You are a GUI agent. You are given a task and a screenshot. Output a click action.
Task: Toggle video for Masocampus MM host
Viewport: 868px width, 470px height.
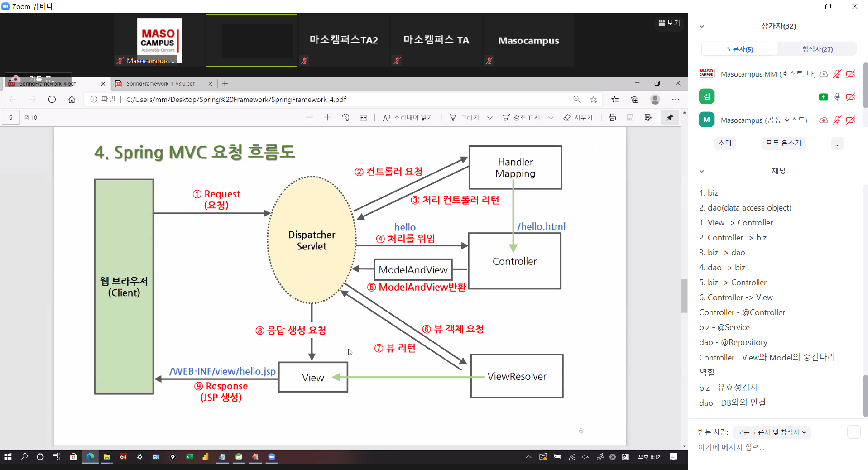851,74
